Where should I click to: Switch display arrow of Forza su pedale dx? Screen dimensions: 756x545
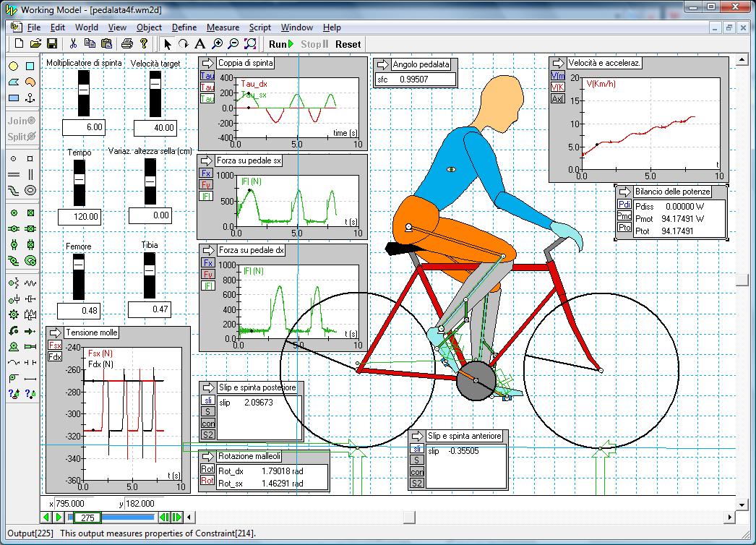point(208,250)
